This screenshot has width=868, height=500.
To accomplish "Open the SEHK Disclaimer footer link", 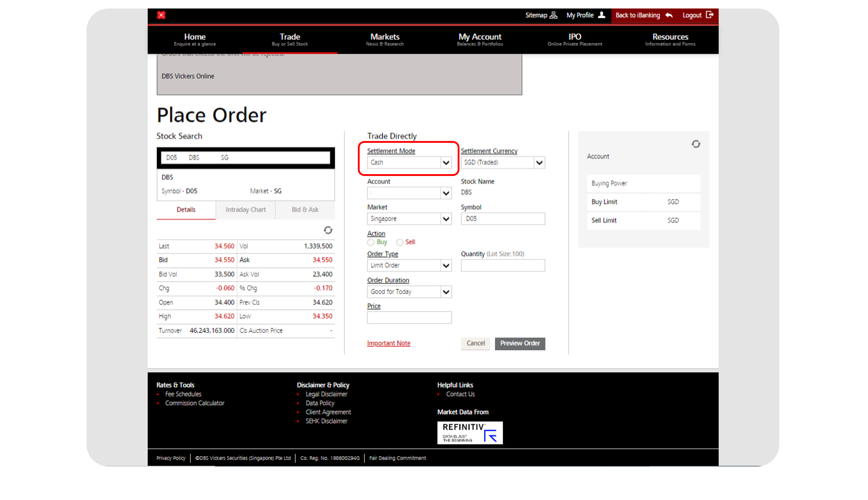I will tap(326, 421).
